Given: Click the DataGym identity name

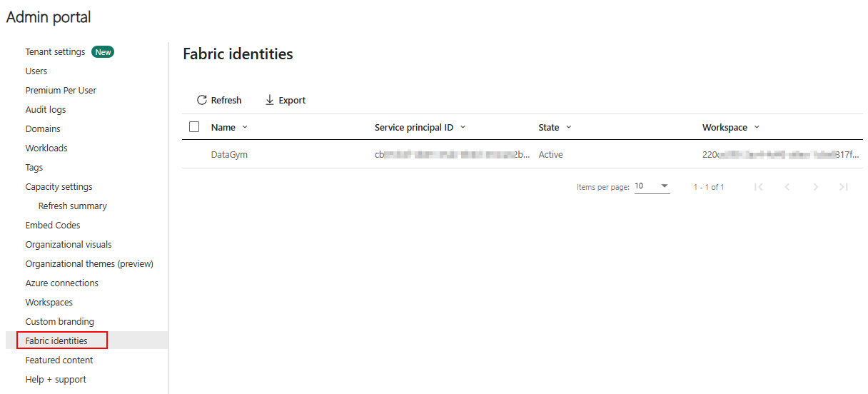Looking at the screenshot, I should pyautogui.click(x=229, y=154).
